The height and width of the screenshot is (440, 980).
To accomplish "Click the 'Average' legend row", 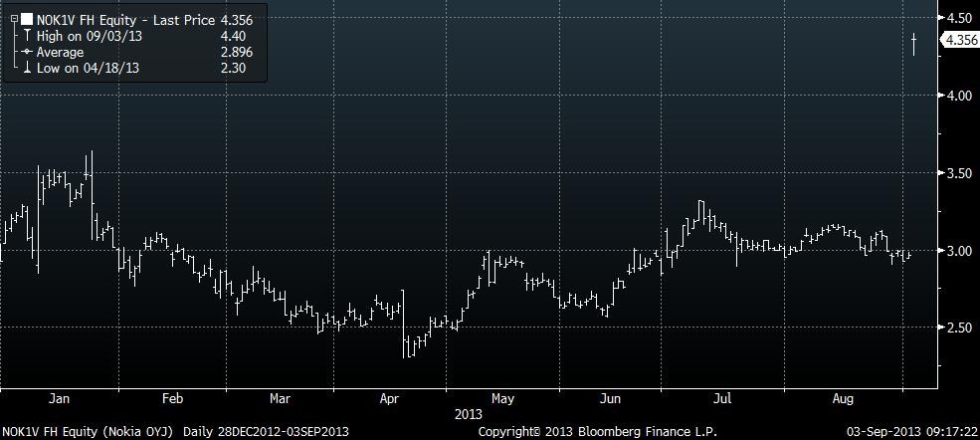I will tap(60, 53).
